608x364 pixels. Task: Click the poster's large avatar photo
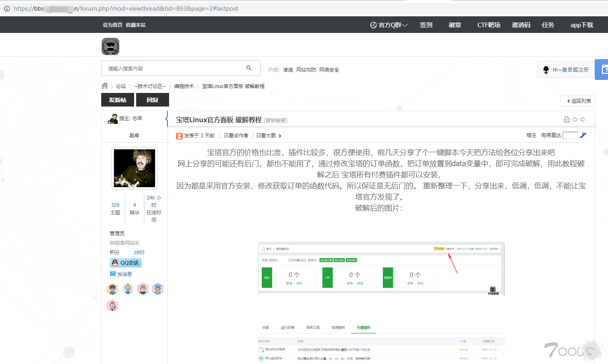pos(135,168)
